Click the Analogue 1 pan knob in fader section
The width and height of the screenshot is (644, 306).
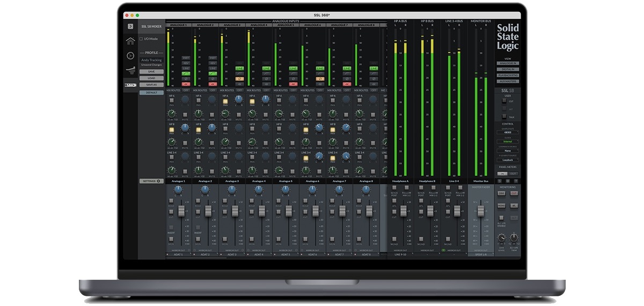[x=178, y=189]
